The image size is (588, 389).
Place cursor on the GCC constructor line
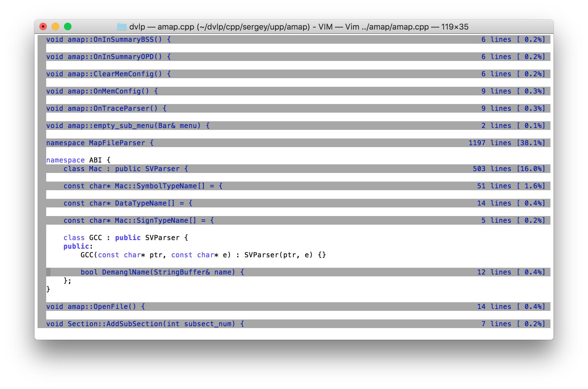[203, 255]
